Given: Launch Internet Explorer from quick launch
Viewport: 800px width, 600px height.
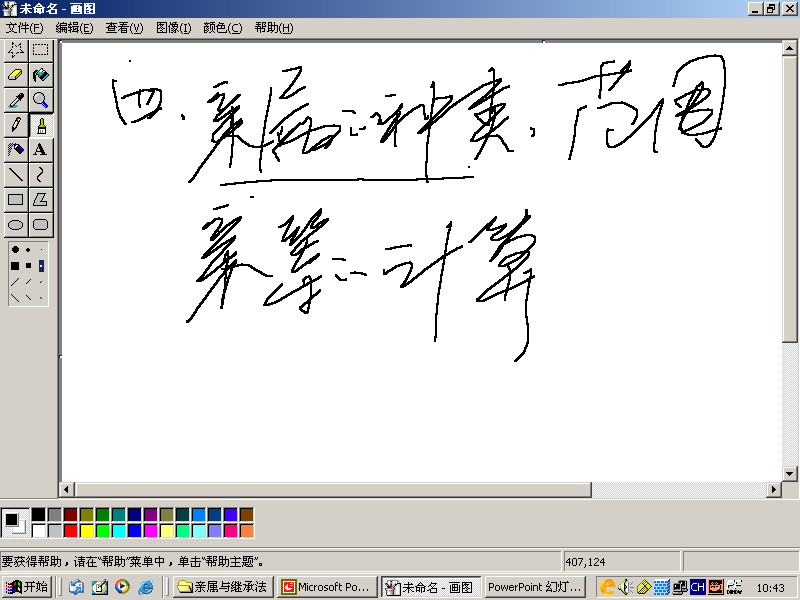Looking at the screenshot, I should (145, 587).
